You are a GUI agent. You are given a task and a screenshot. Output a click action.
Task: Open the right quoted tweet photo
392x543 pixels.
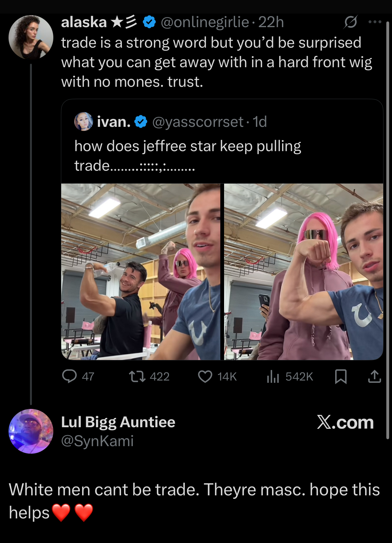304,272
